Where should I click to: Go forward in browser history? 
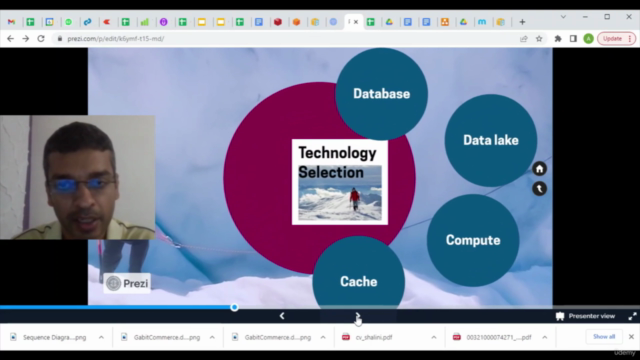(26, 39)
